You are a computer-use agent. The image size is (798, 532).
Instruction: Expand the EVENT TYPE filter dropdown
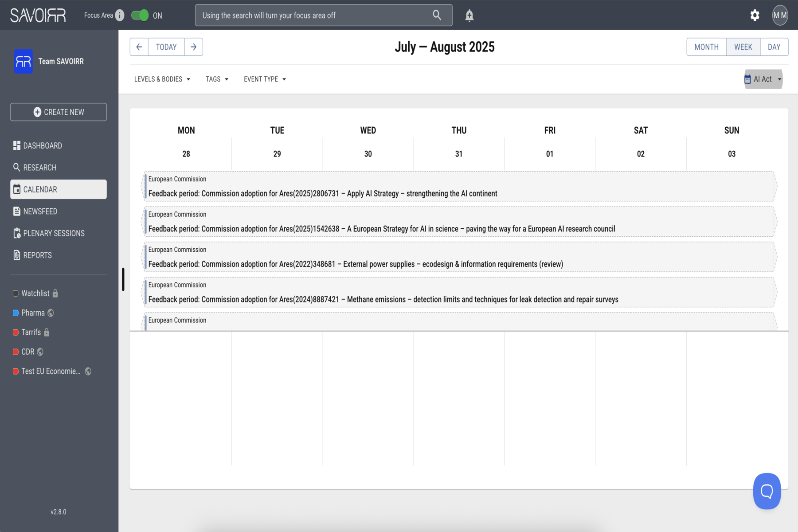(x=265, y=79)
